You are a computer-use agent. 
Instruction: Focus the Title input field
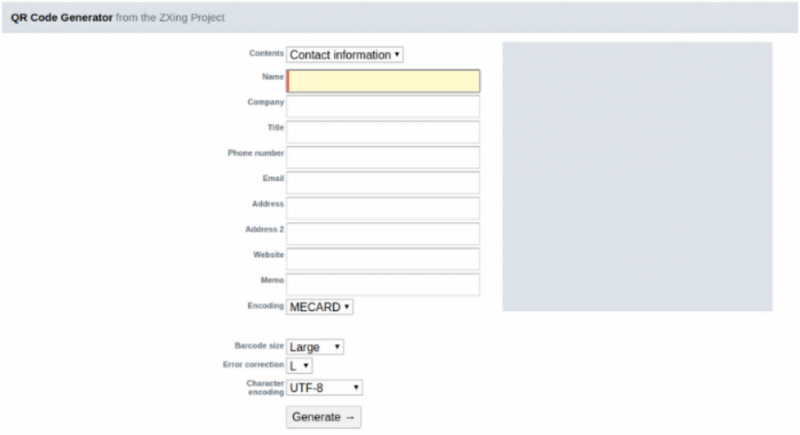click(x=383, y=132)
